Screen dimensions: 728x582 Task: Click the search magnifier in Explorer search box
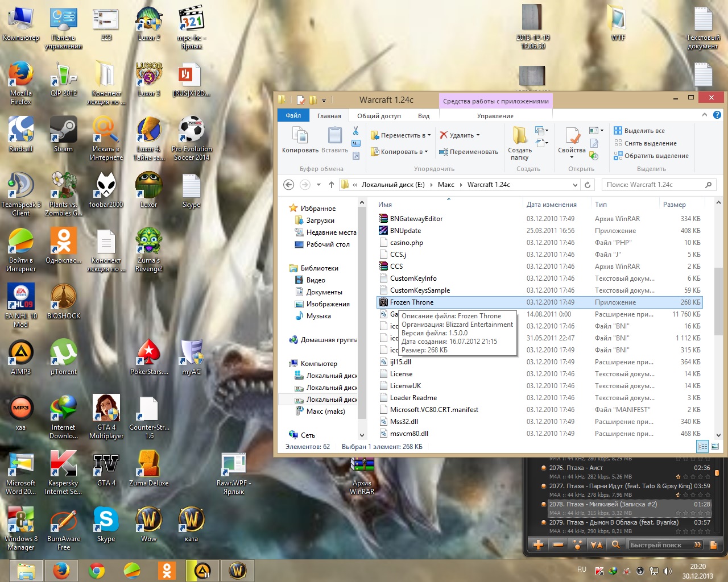(x=708, y=185)
